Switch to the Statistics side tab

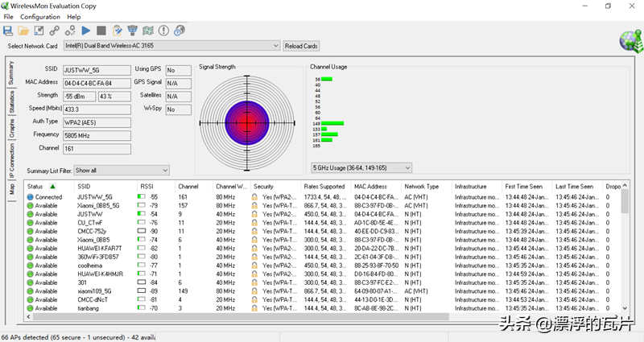point(11,101)
